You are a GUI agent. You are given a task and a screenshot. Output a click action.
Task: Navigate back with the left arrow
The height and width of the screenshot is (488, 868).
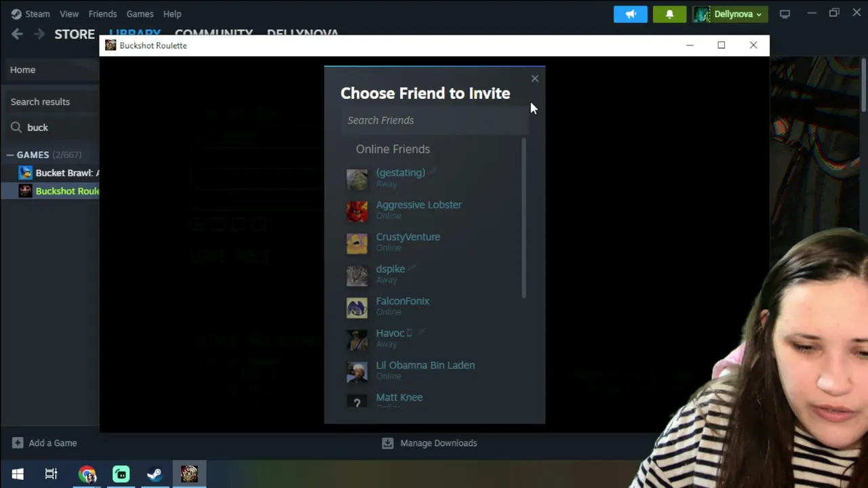coord(18,34)
